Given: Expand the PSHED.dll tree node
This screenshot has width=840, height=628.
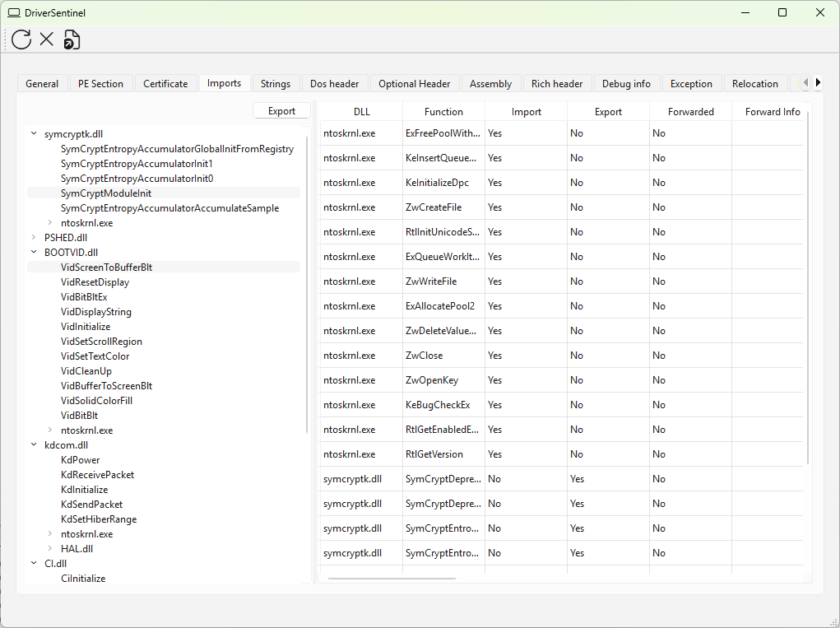Looking at the screenshot, I should tap(34, 237).
